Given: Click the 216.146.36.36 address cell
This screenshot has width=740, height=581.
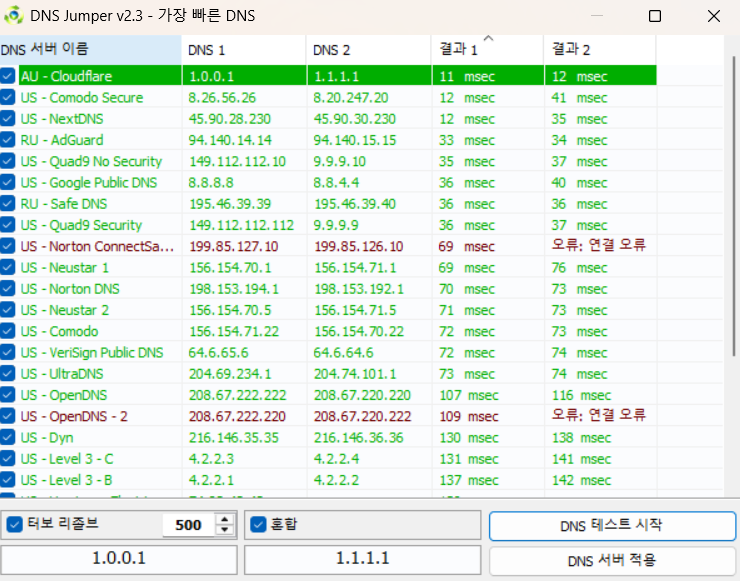Looking at the screenshot, I should [359, 437].
